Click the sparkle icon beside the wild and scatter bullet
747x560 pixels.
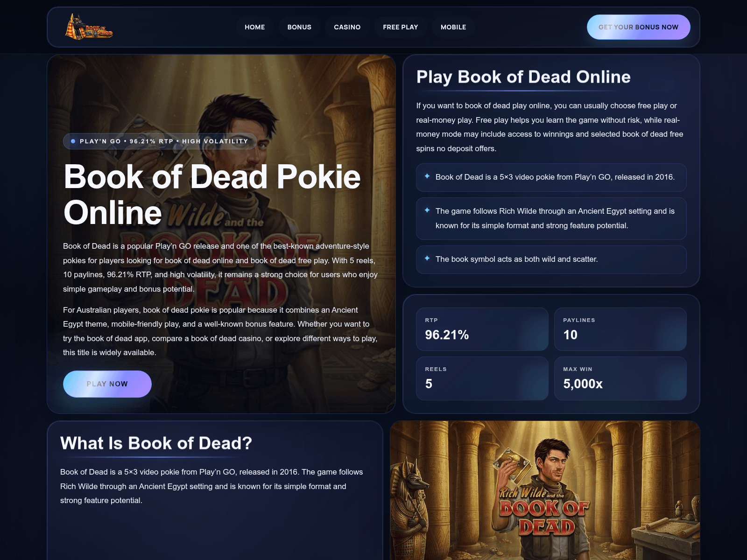[427, 259]
